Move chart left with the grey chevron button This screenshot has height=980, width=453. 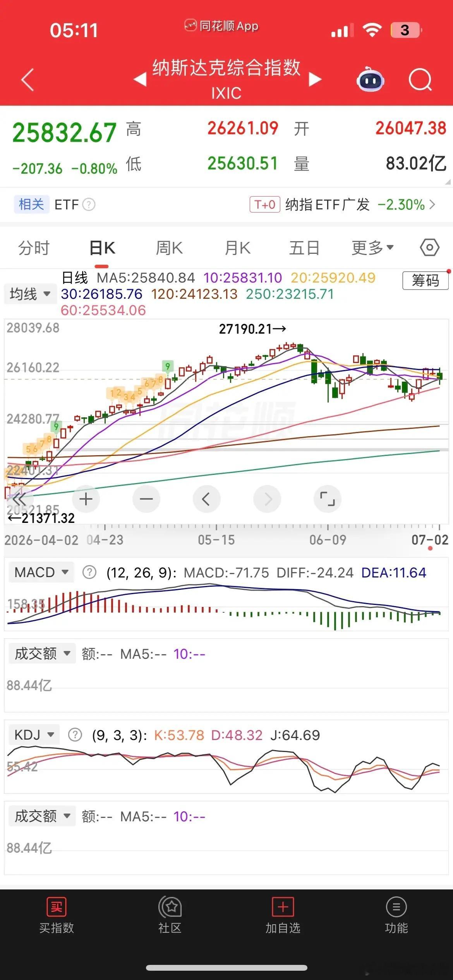pyautogui.click(x=206, y=499)
